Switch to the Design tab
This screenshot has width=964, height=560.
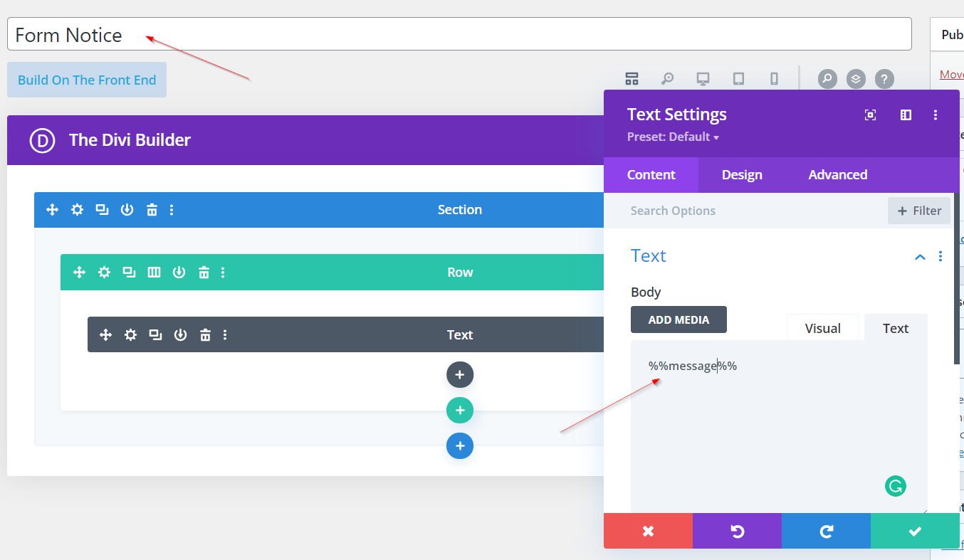coord(742,175)
